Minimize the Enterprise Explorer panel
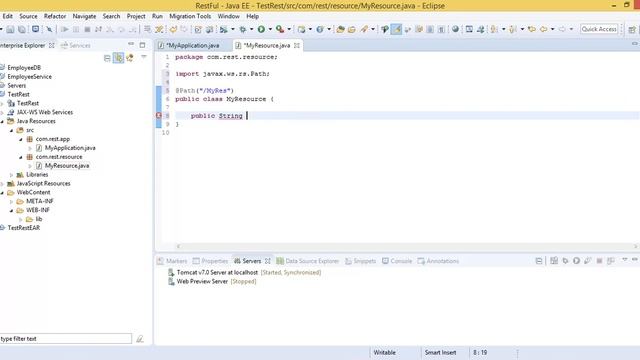Viewport: 640px width, 360px height. (131, 44)
